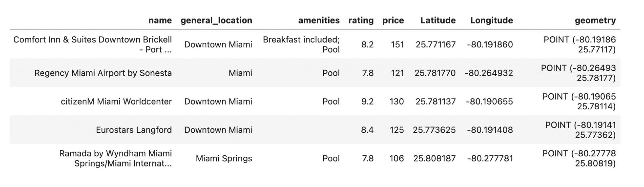The height and width of the screenshot is (187, 644).
Task: Click the amenities column header
Action: (x=318, y=21)
